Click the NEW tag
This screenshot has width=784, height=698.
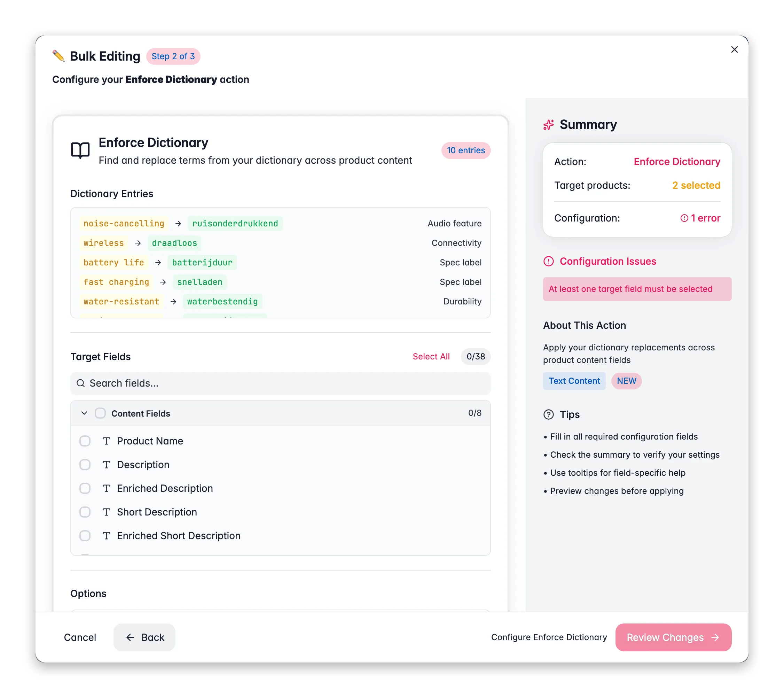coord(626,381)
